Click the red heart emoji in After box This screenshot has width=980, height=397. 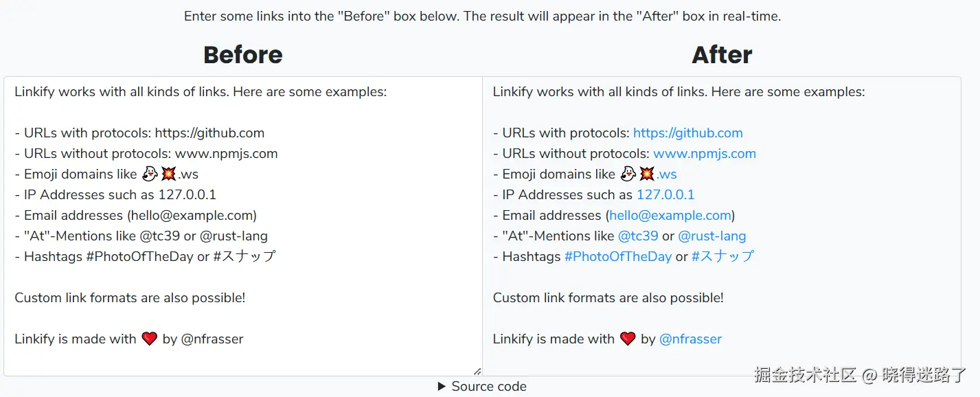click(x=628, y=339)
